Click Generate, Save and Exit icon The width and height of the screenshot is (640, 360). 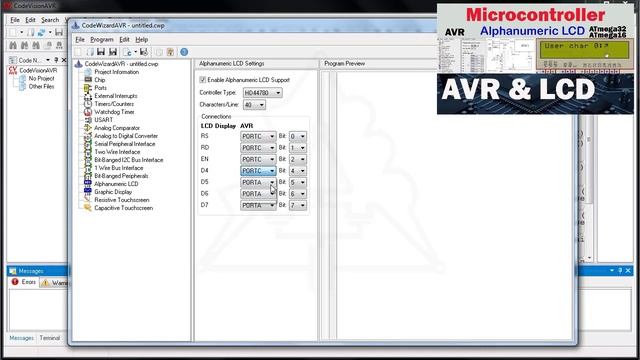144,52
